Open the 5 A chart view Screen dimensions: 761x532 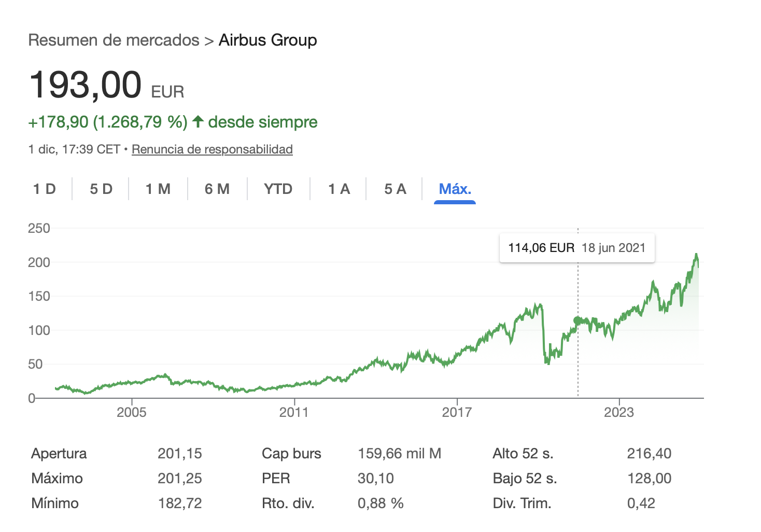pos(395,189)
